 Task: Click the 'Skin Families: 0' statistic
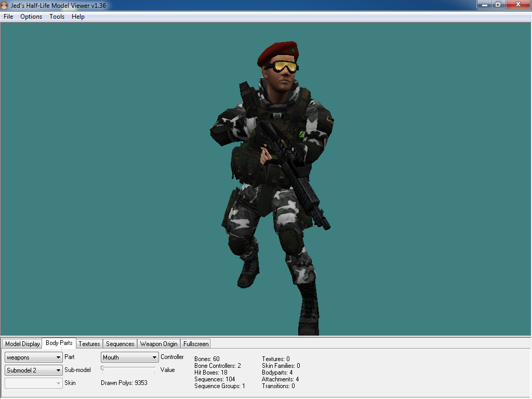click(x=281, y=366)
